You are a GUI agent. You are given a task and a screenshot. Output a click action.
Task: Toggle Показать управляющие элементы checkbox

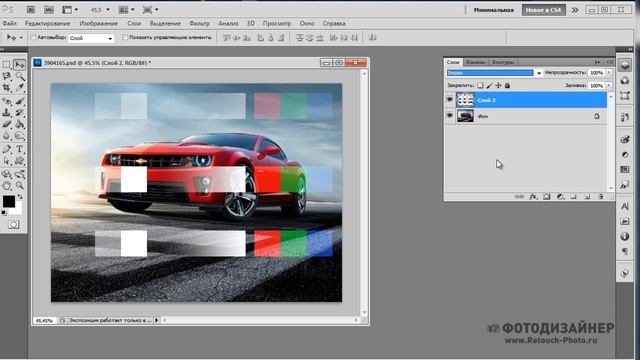pyautogui.click(x=125, y=38)
